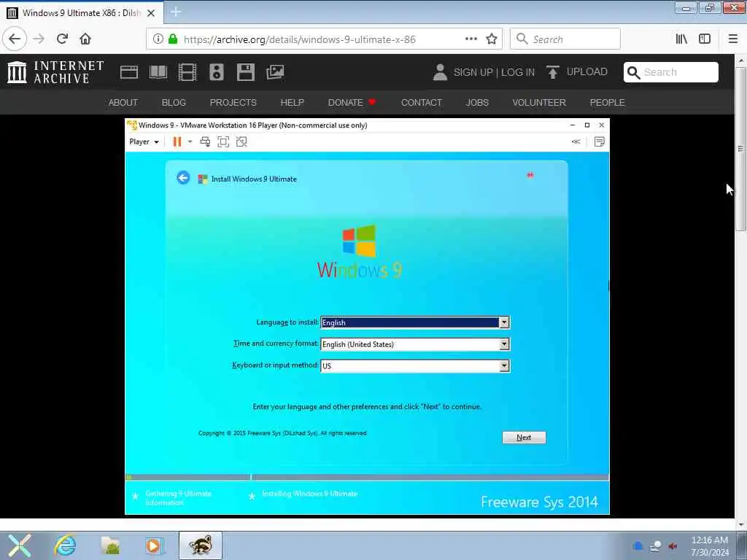Enter full screen mode in VMware
The width and height of the screenshot is (747, 560).
223,141
